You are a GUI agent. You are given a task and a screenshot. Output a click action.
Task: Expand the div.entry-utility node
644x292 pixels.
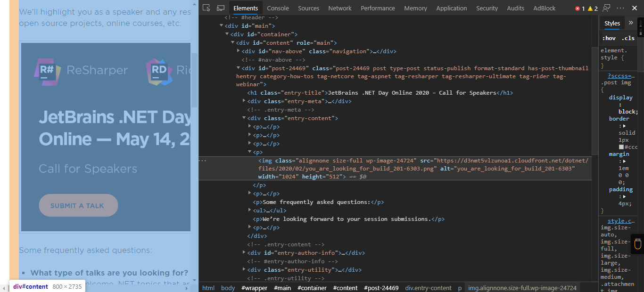click(x=244, y=270)
